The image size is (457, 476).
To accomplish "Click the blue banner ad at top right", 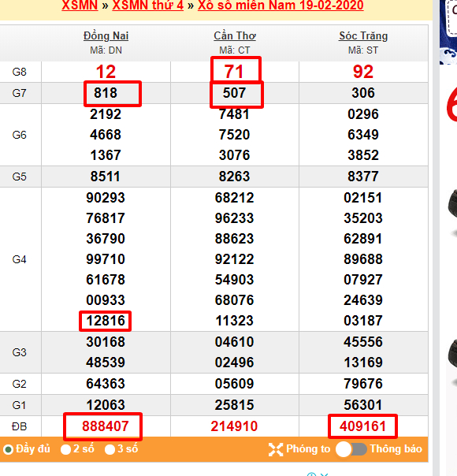I will [448, 32].
